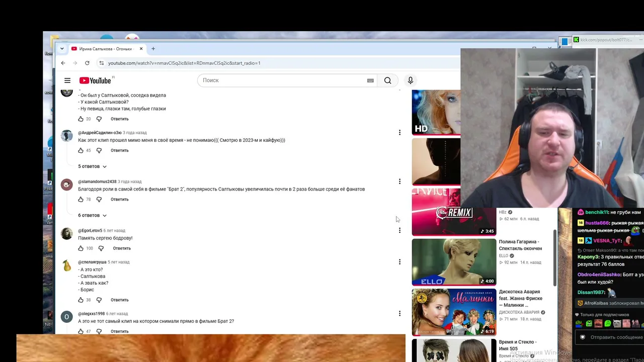The image size is (644, 362).
Task: Open the on-screen keyboard in YouTube search
Action: (370, 80)
